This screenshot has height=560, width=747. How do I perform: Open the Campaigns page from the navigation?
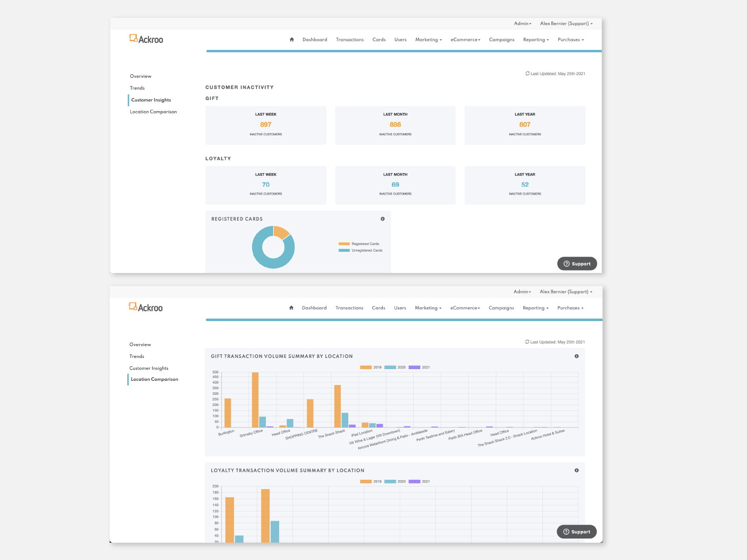[501, 40]
